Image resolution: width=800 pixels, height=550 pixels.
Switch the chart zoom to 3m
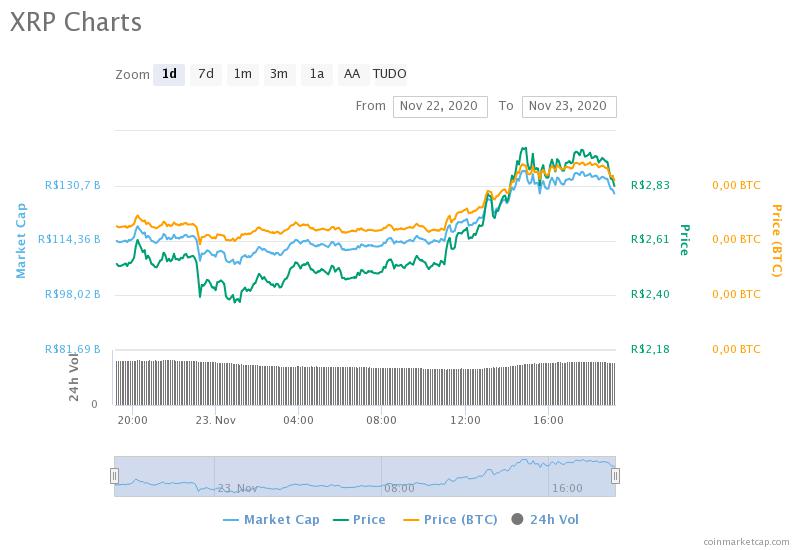279,74
